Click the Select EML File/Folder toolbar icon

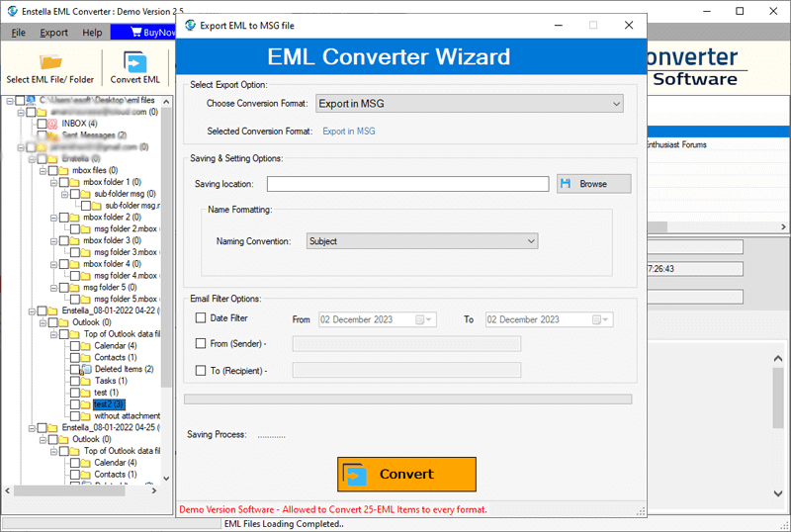(50, 61)
